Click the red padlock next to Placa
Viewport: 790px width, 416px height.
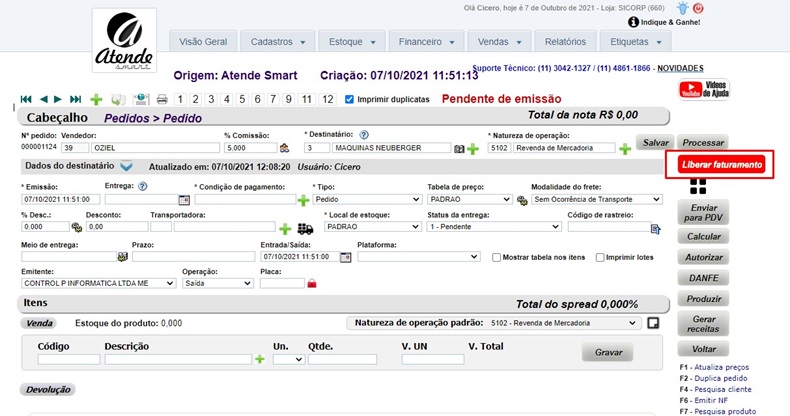coord(312,284)
